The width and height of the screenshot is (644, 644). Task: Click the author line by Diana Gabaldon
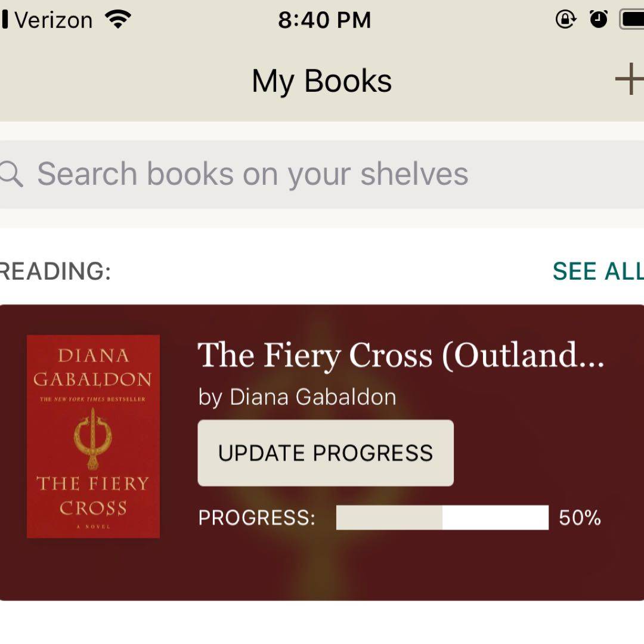click(297, 397)
